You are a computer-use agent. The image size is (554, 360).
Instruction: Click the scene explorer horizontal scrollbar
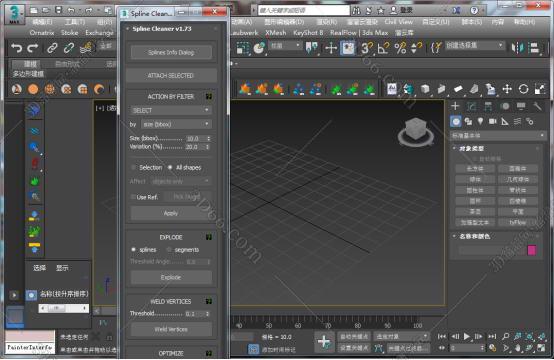(64, 308)
